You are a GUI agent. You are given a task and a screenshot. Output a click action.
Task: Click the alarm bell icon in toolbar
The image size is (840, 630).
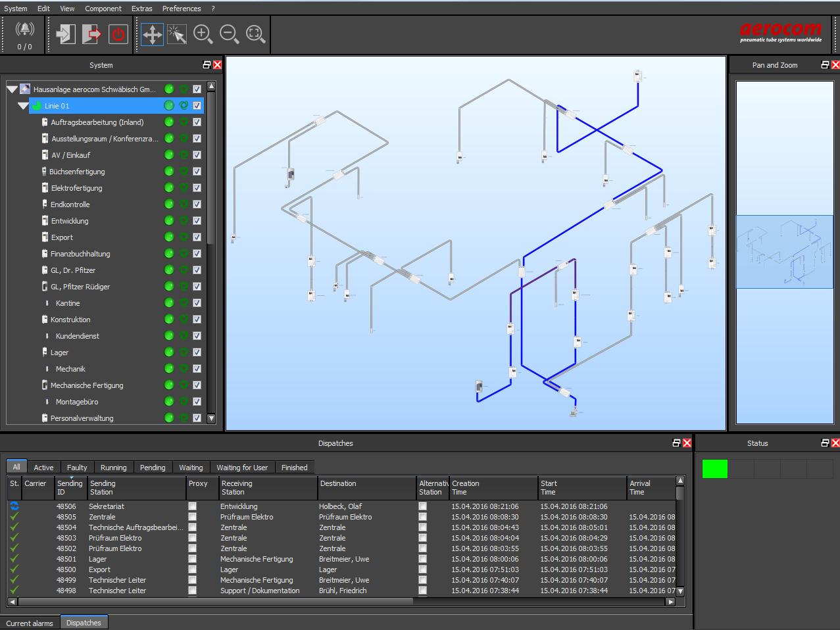point(25,30)
